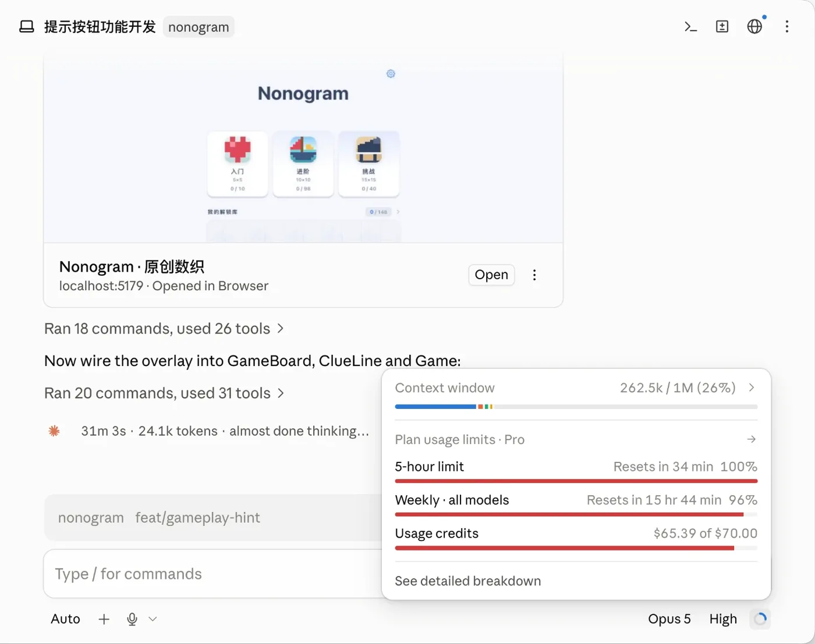Screen dimensions: 815x644
Task: Expand the Context window details chevron
Action: pos(752,387)
